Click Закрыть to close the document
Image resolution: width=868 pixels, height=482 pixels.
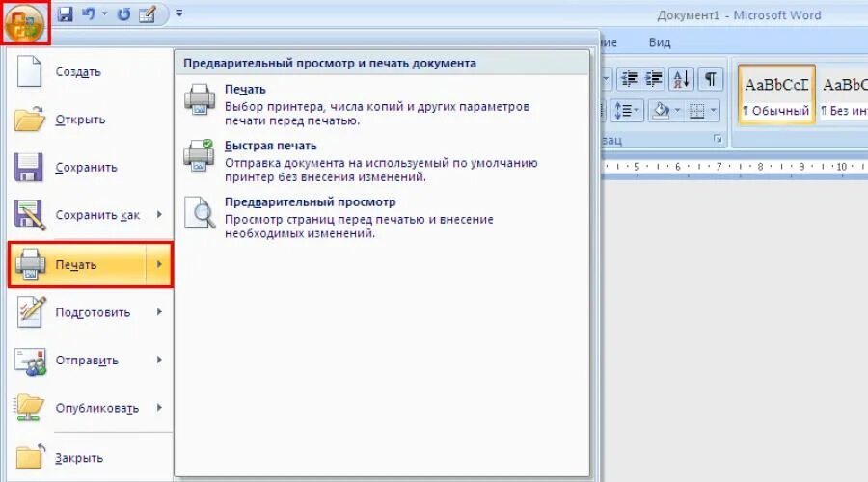coord(91,458)
